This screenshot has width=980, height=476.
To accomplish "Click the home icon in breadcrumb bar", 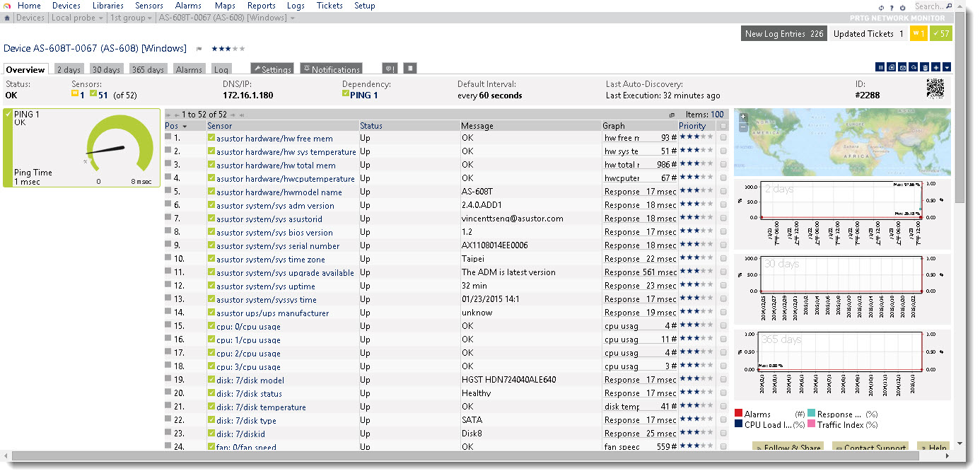I will [x=7, y=18].
